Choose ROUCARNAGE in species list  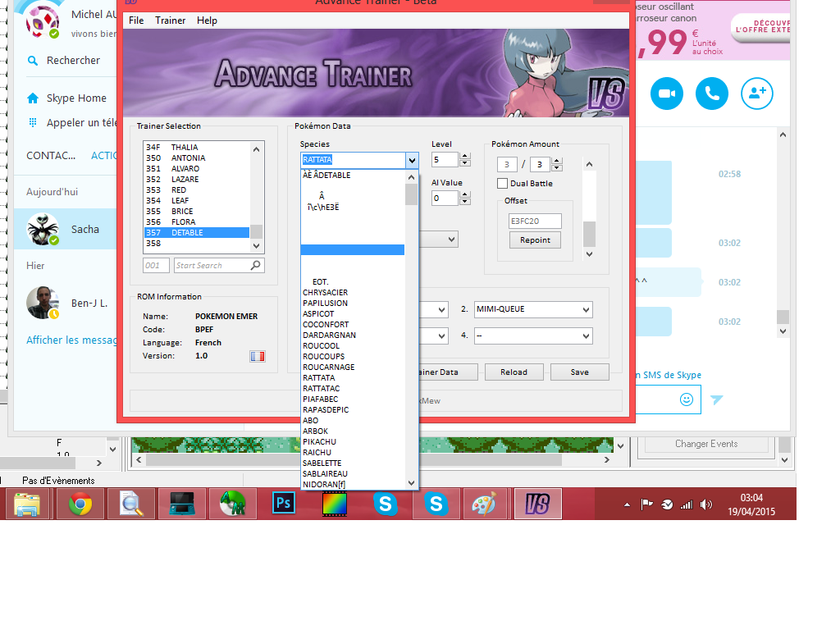tap(353, 367)
